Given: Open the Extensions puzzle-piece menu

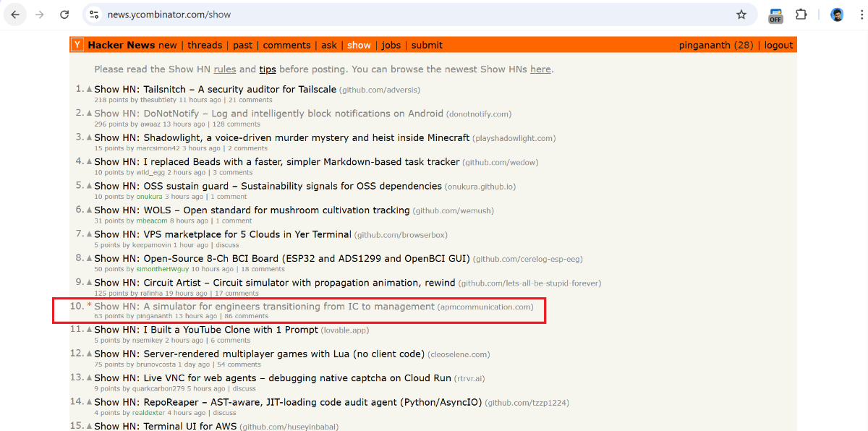Looking at the screenshot, I should [x=801, y=14].
